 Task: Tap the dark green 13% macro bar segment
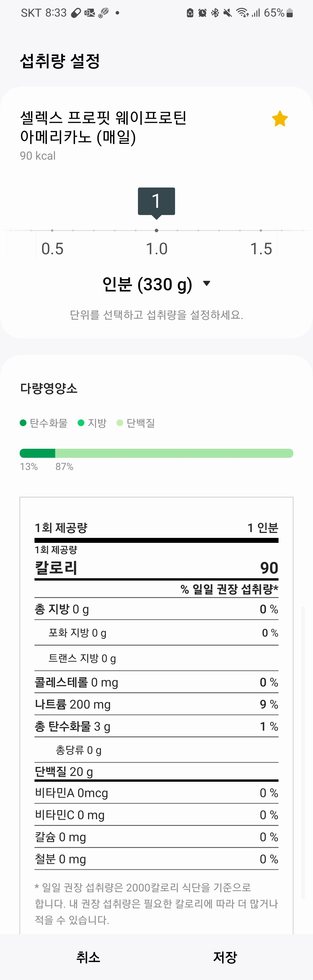pos(37,453)
